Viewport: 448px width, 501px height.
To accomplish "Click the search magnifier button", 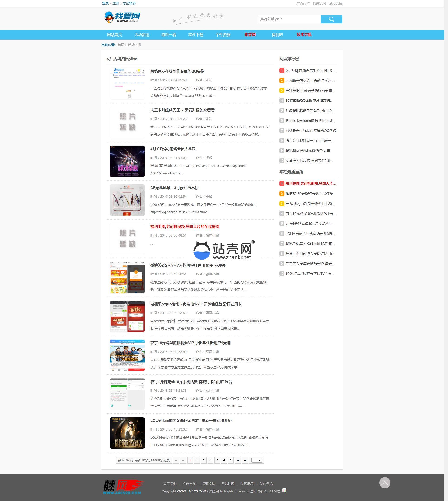I will 331,19.
